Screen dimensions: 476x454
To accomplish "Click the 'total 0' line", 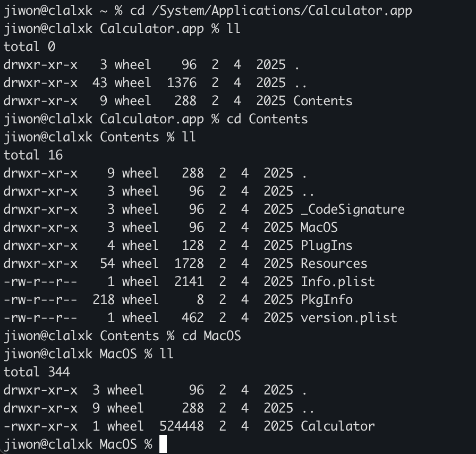I will coord(29,46).
